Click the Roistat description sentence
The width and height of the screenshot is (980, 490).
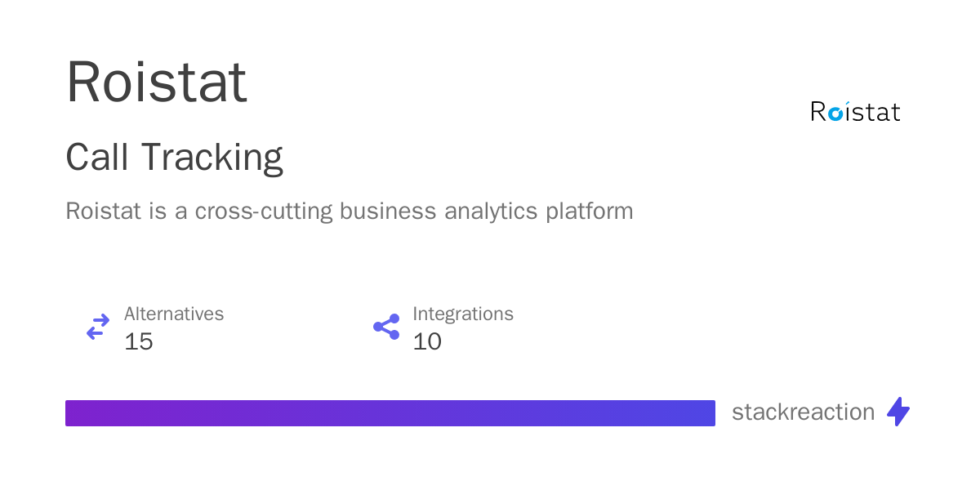pyautogui.click(x=350, y=211)
